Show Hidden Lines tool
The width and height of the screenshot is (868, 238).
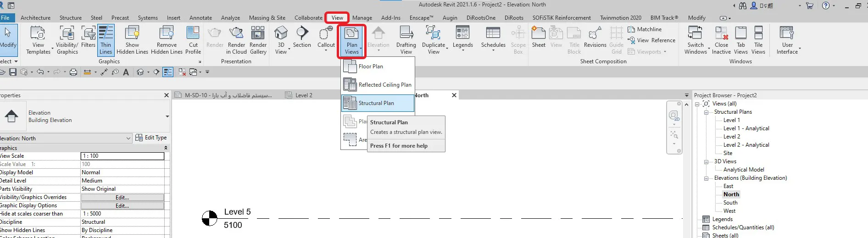132,40
